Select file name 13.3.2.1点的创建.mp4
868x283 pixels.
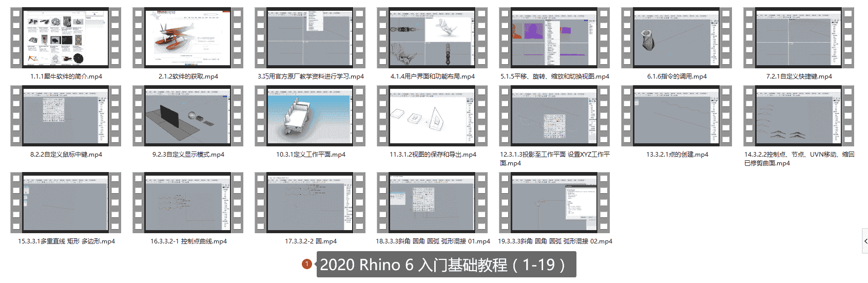tap(677, 155)
